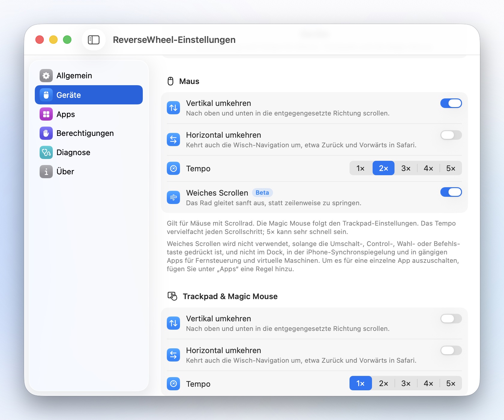Open the Über section

pyautogui.click(x=89, y=172)
